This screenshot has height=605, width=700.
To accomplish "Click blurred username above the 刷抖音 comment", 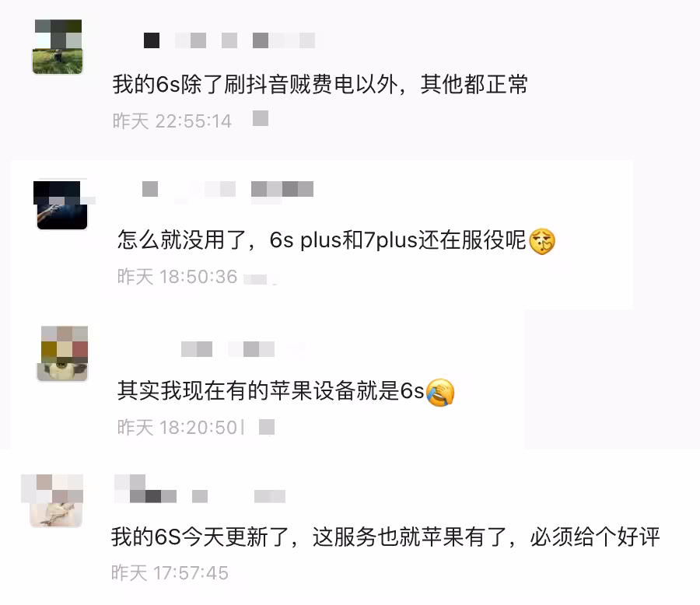I will [229, 40].
